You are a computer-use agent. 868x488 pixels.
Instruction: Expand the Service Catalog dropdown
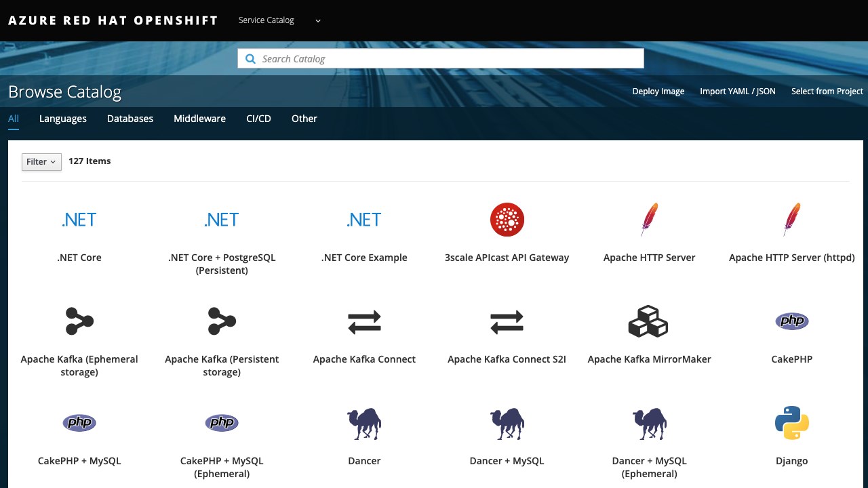coord(279,20)
